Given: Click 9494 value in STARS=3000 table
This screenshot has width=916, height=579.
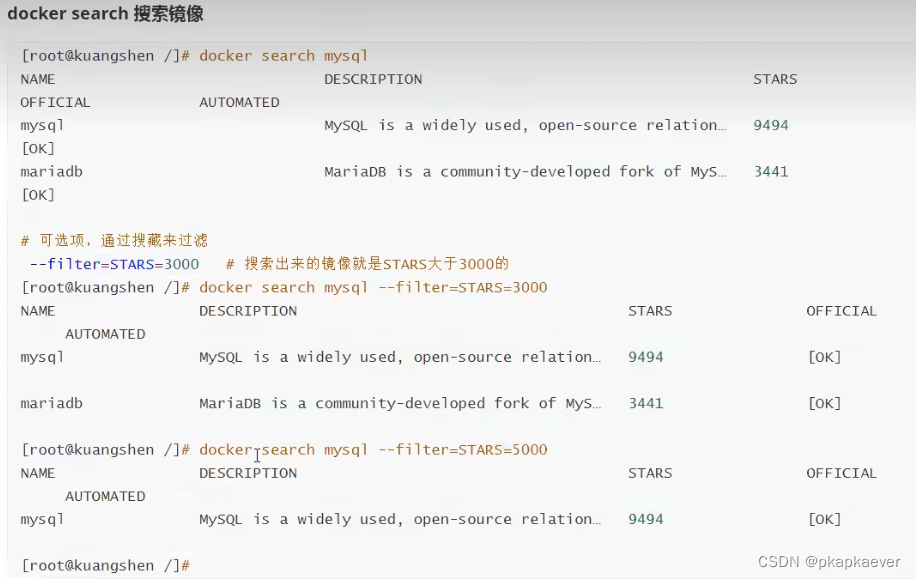Looking at the screenshot, I should (x=646, y=357).
